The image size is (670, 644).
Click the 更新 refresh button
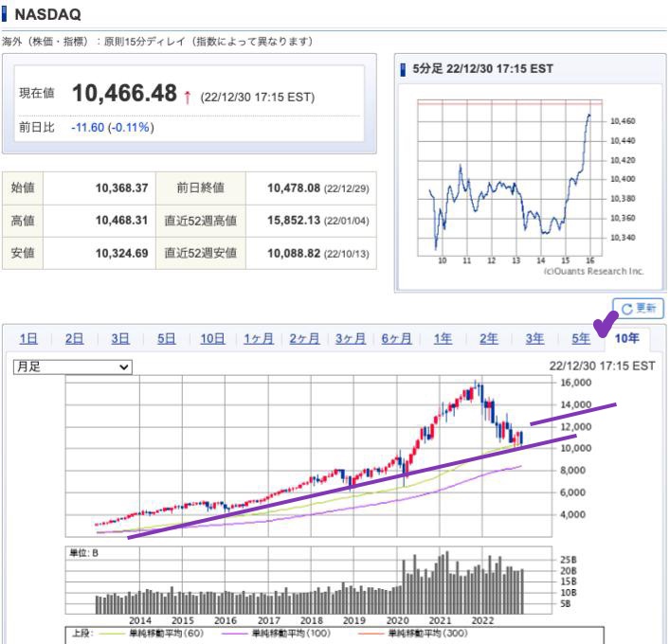(639, 309)
